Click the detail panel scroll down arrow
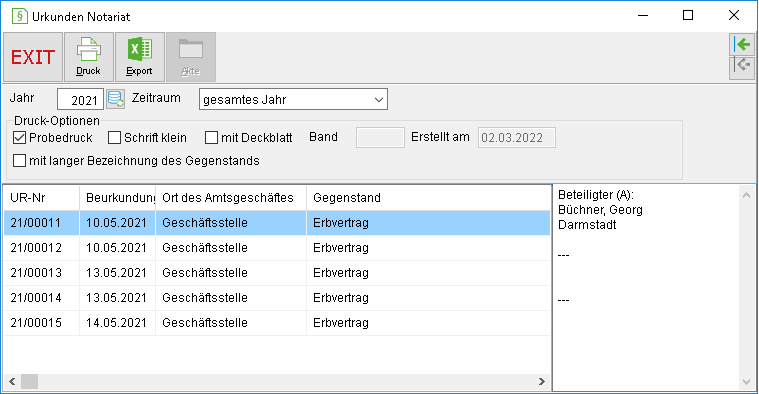This screenshot has height=394, width=759. (746, 382)
